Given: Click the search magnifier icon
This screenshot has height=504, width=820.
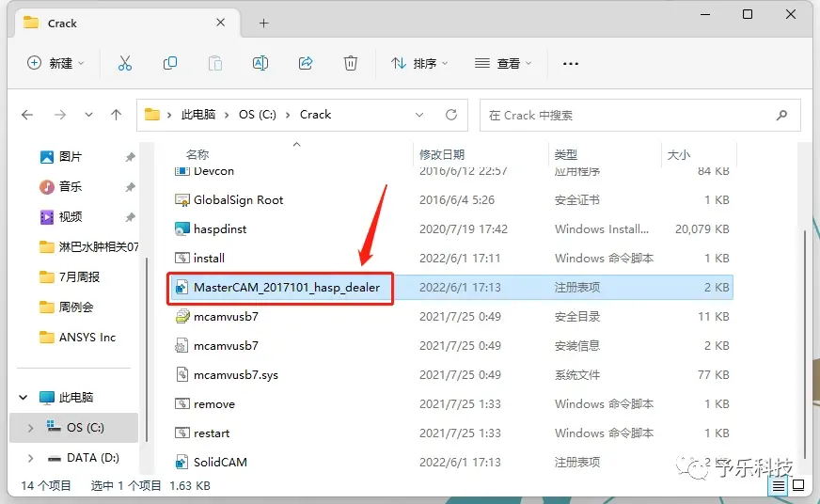Looking at the screenshot, I should click(x=781, y=115).
